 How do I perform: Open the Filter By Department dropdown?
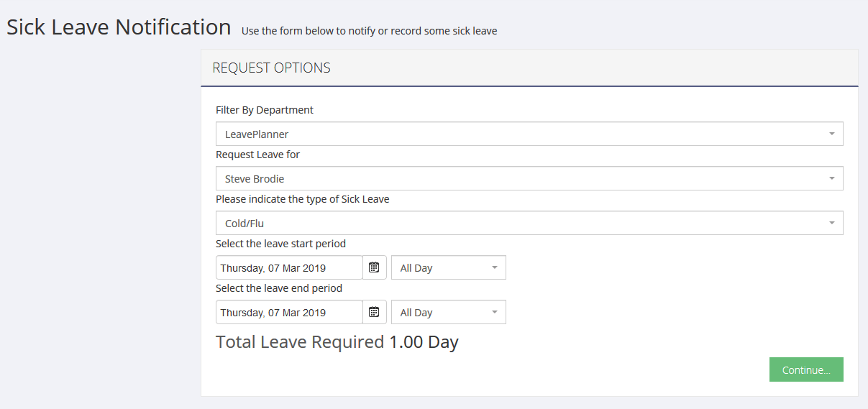coord(529,134)
